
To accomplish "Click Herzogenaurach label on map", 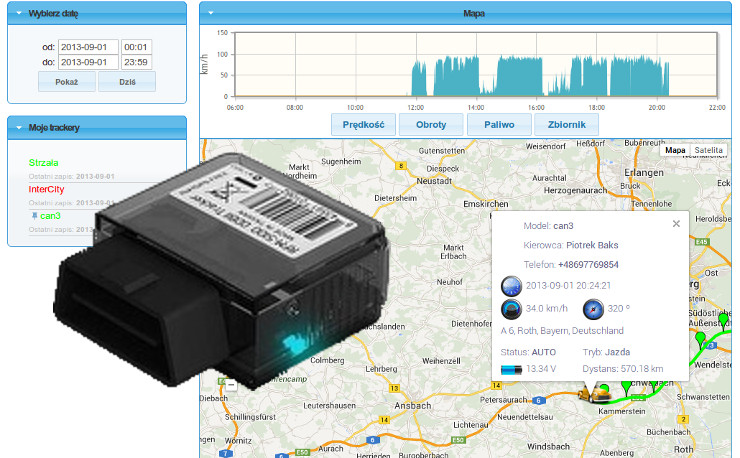I will [575, 190].
